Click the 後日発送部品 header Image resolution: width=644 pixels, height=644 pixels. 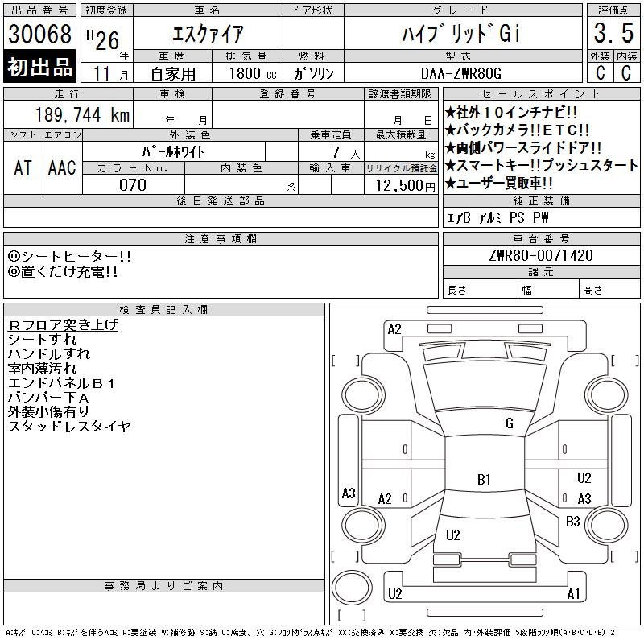tap(221, 200)
